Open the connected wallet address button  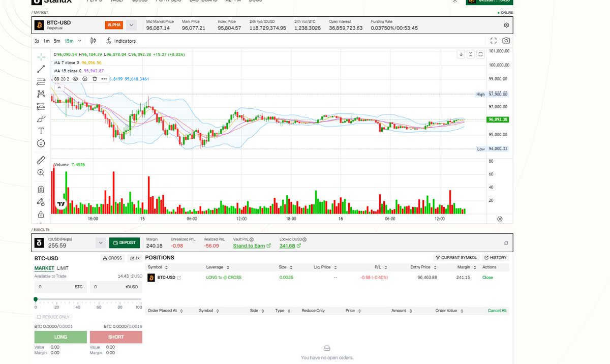coord(490,2)
